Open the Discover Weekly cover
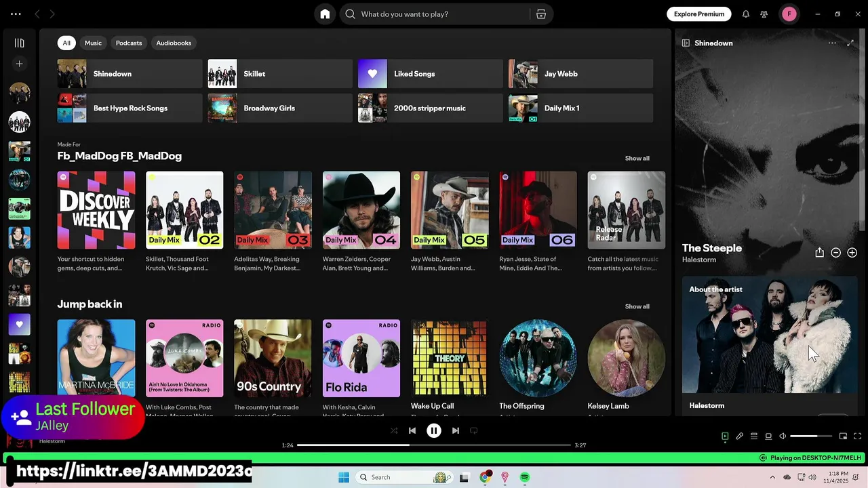Screen dimensions: 868x488 [x=96, y=210]
